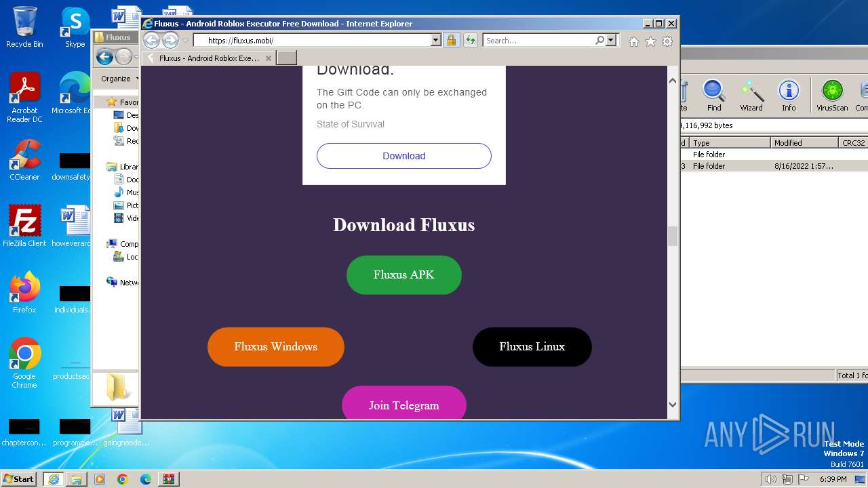Open the Recycle Bin desktop icon

[x=24, y=28]
